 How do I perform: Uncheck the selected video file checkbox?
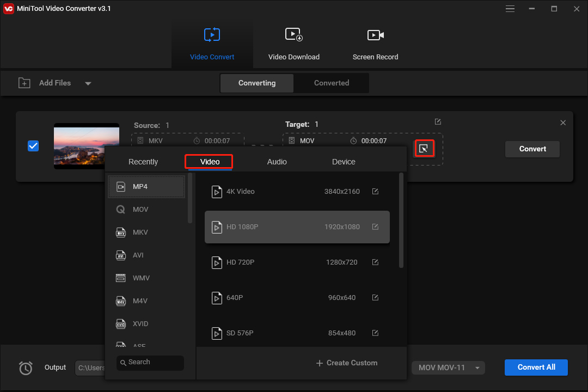(33, 146)
